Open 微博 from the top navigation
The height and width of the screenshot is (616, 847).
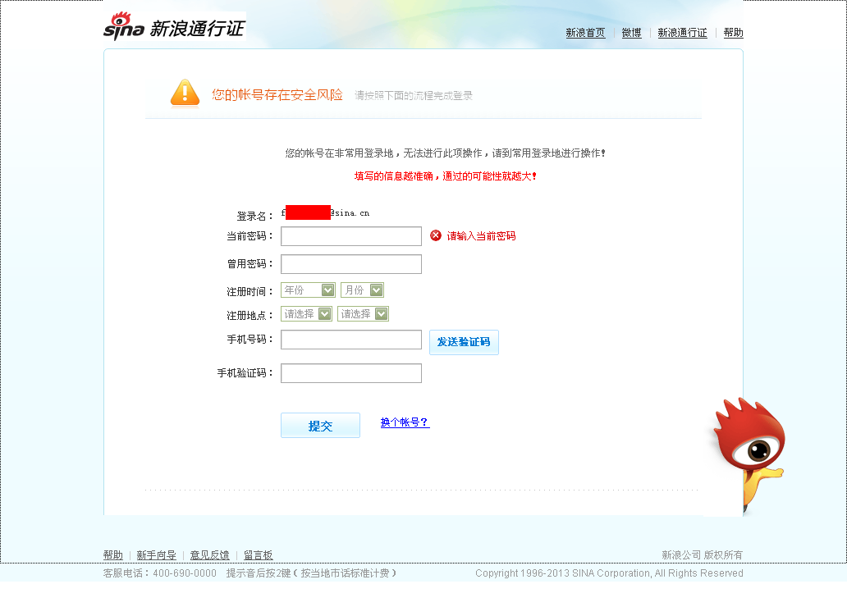(x=631, y=33)
